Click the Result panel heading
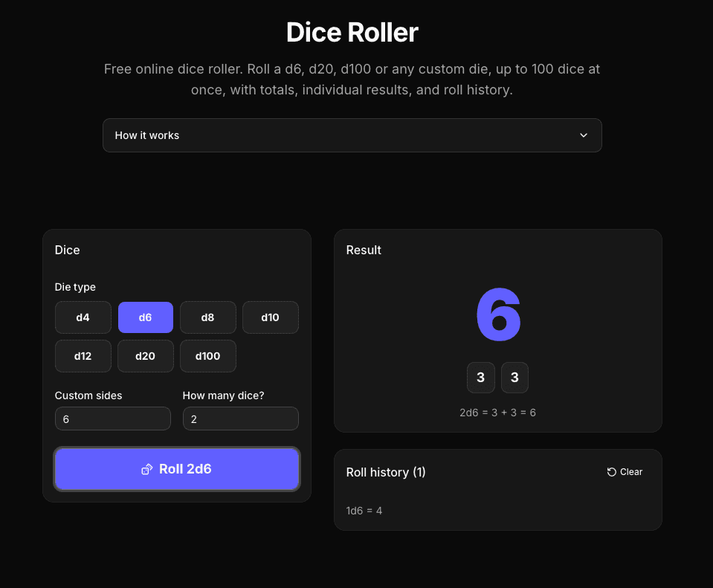 364,250
